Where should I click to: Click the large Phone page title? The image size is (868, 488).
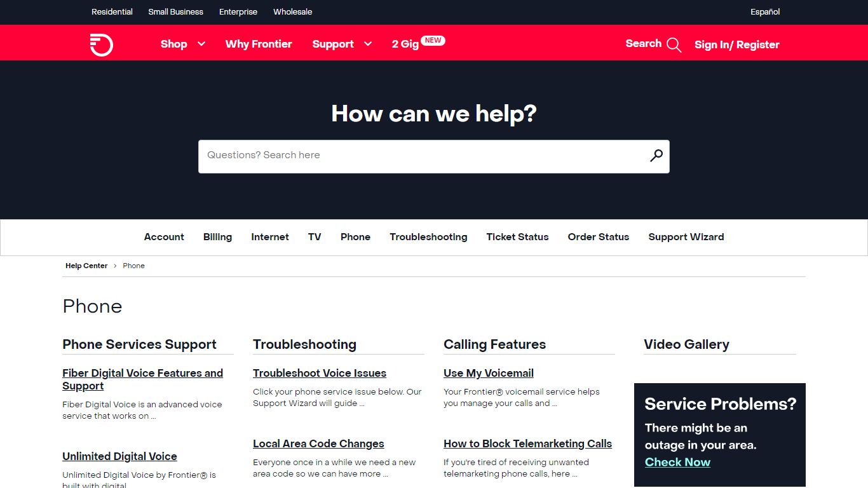(x=92, y=306)
